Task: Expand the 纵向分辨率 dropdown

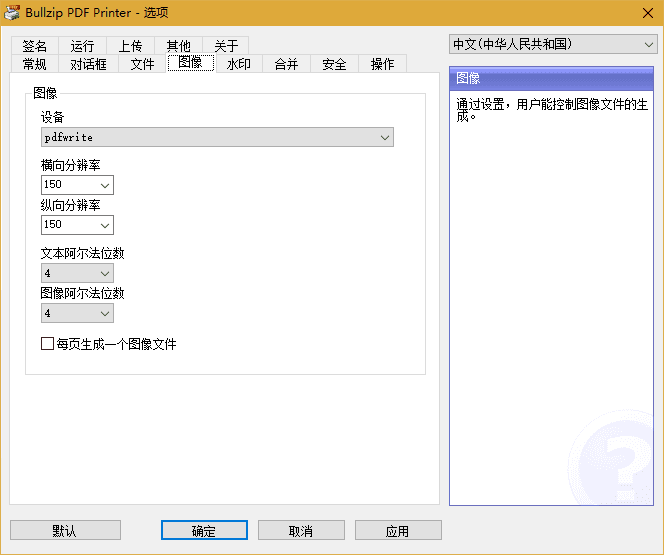Action: coord(105,225)
